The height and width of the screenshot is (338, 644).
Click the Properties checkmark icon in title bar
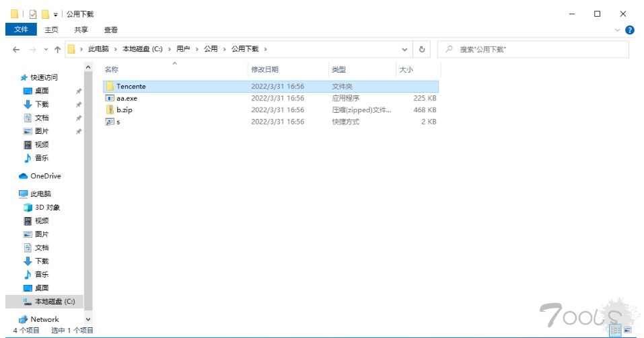[x=33, y=14]
